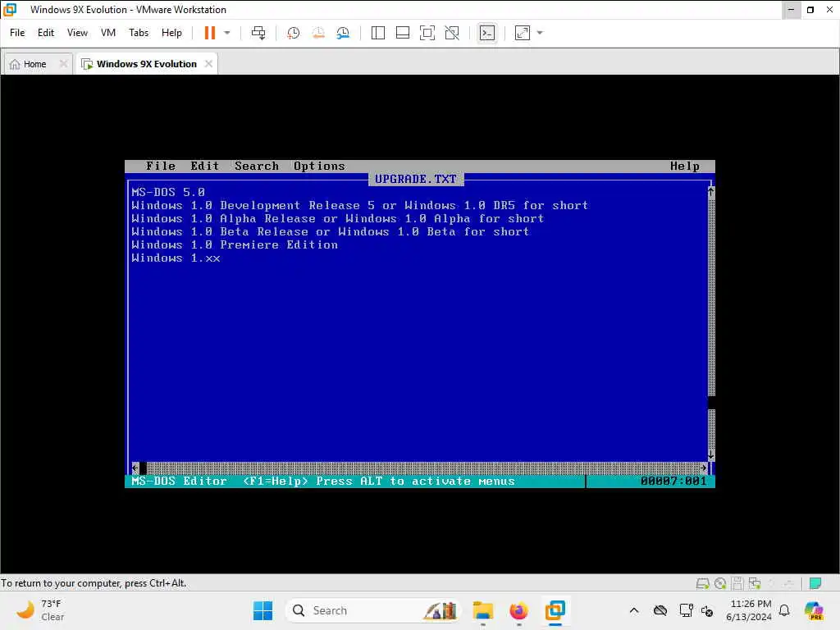Click the VMware Workstation taskbar icon
Screen dimensions: 840x630
tap(555, 610)
